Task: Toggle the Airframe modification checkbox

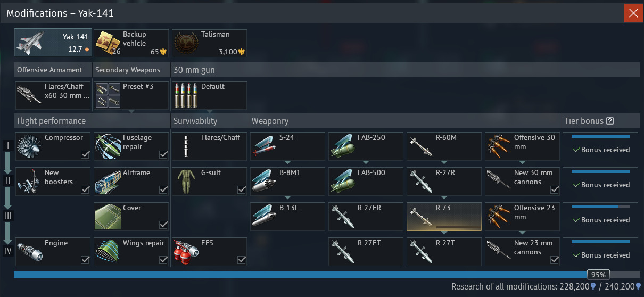Action: (163, 189)
